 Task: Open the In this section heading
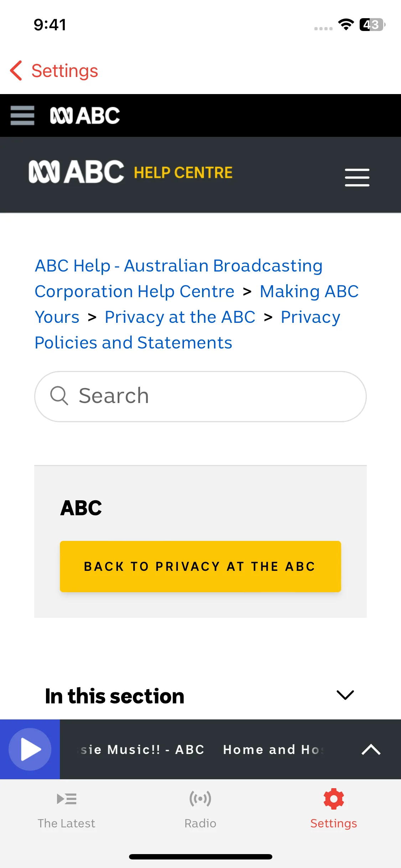[x=114, y=696]
